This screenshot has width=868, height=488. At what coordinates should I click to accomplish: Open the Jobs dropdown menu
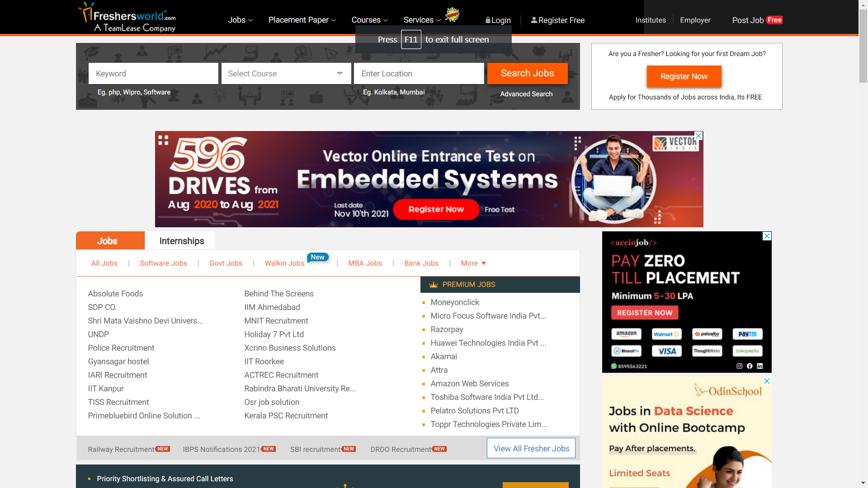pyautogui.click(x=241, y=20)
